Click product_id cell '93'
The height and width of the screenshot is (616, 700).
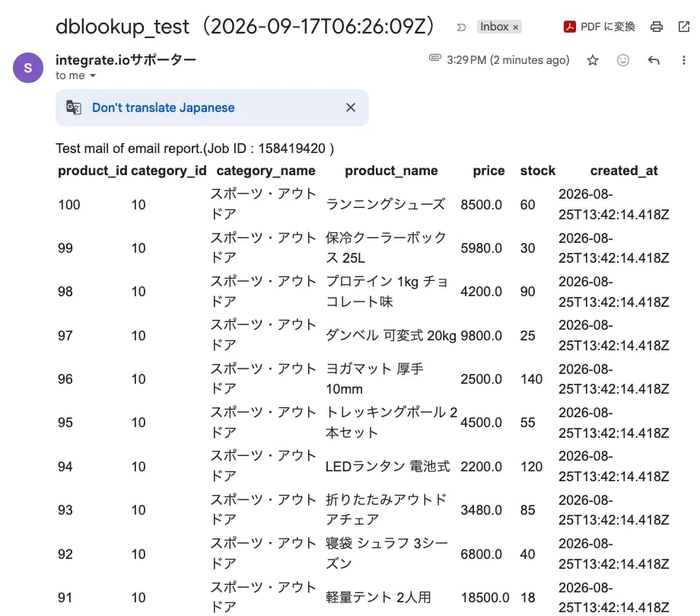pos(65,509)
